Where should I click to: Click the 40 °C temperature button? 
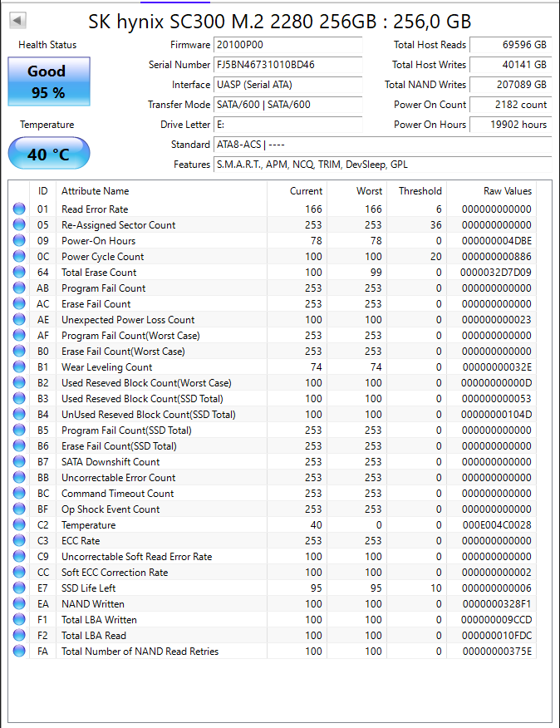(49, 153)
